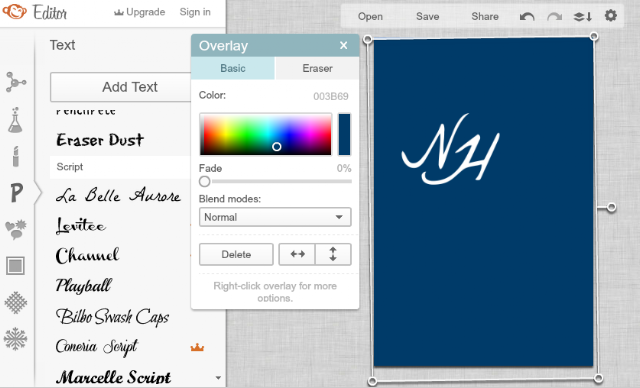Select the La Belle Aurore font
The width and height of the screenshot is (640, 388).
118,195
